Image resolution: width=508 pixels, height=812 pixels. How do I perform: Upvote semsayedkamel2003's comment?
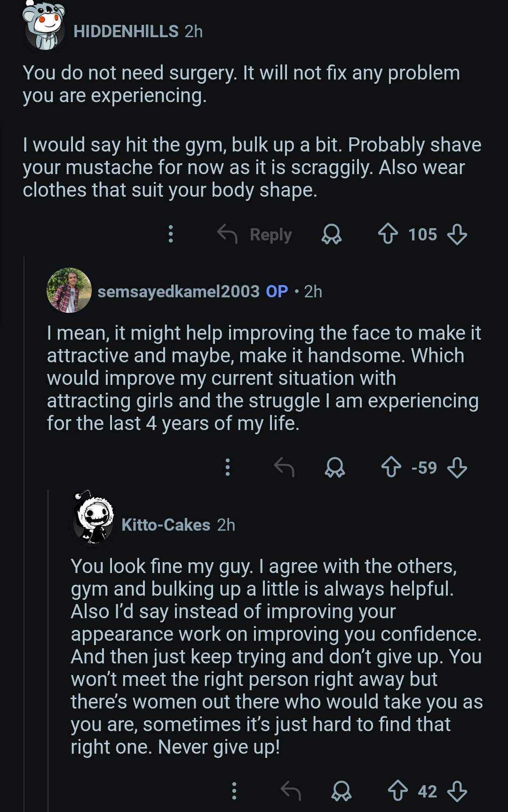pos(391,467)
